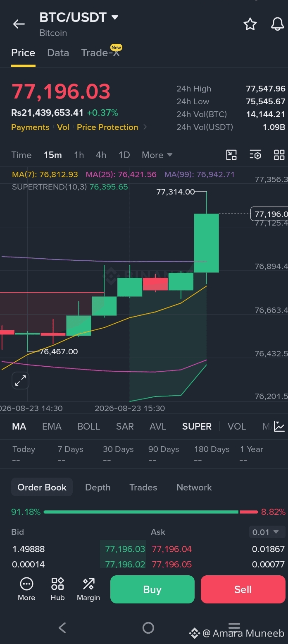The width and height of the screenshot is (288, 644).
Task: Tap bid price 77,196.03 in order book
Action: (x=125, y=549)
